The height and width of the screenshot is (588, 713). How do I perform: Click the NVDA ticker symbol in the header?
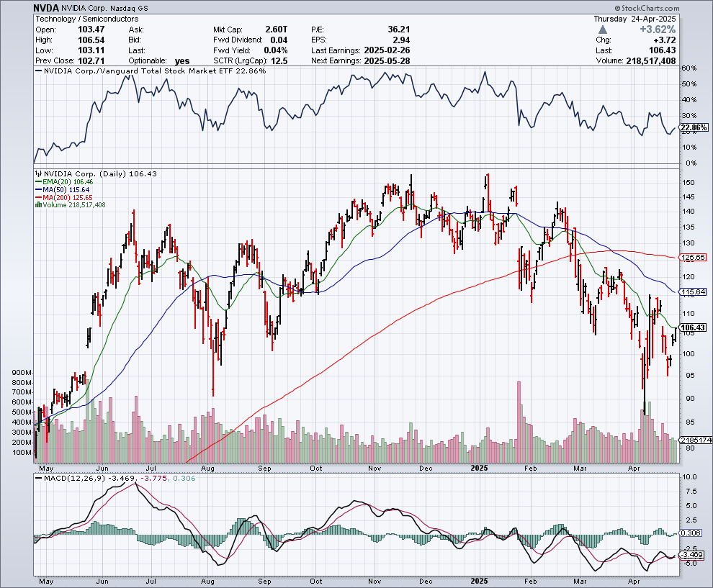tap(46, 8)
